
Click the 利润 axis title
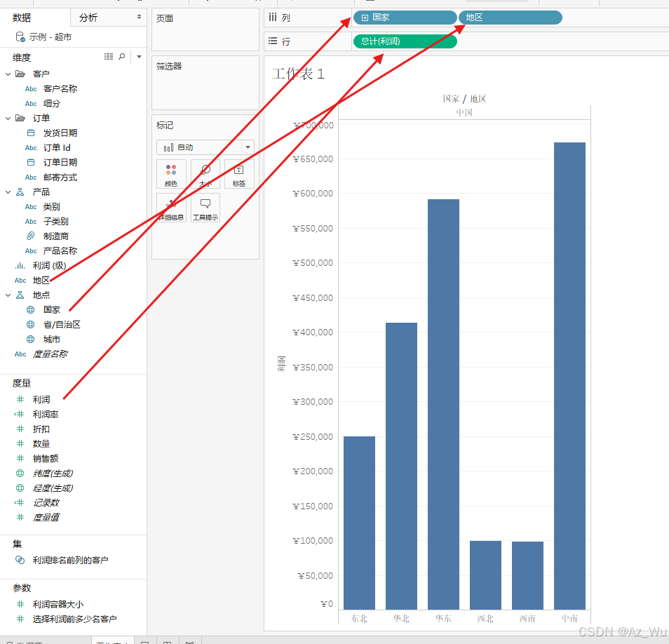(281, 363)
